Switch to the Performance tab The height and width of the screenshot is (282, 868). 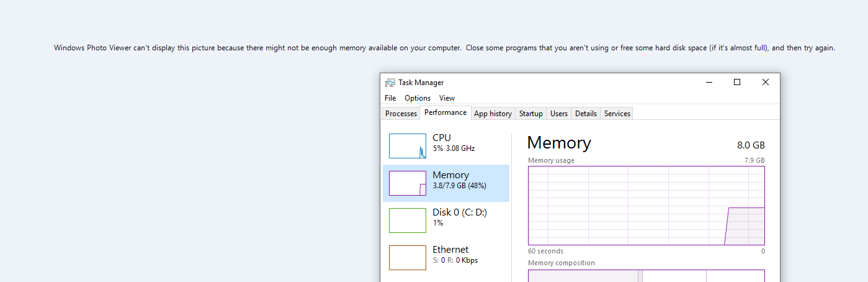(x=445, y=113)
